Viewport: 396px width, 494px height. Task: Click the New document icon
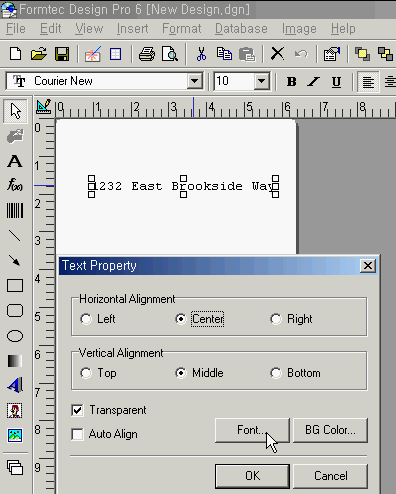point(15,54)
